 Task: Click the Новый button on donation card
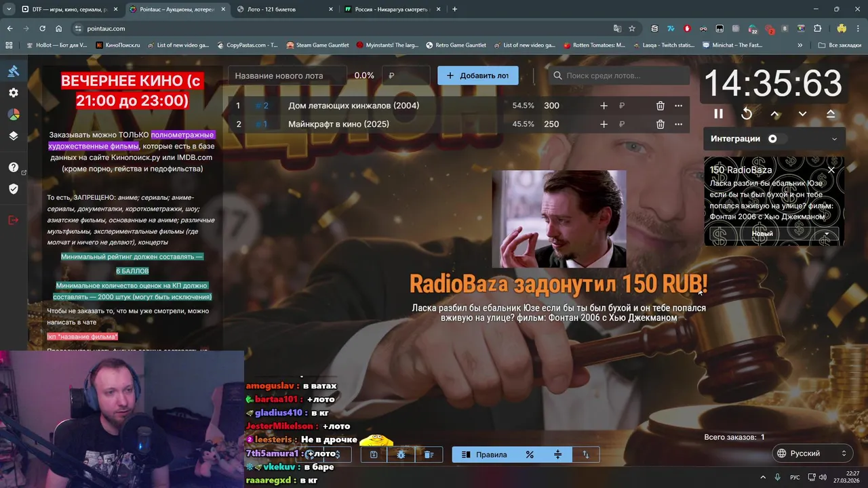762,234
